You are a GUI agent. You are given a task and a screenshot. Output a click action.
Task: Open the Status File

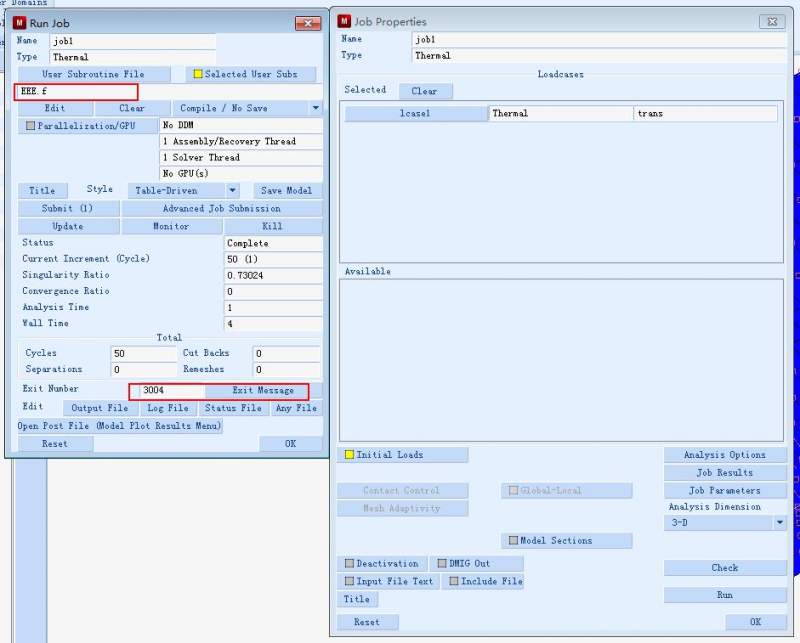[x=234, y=408]
